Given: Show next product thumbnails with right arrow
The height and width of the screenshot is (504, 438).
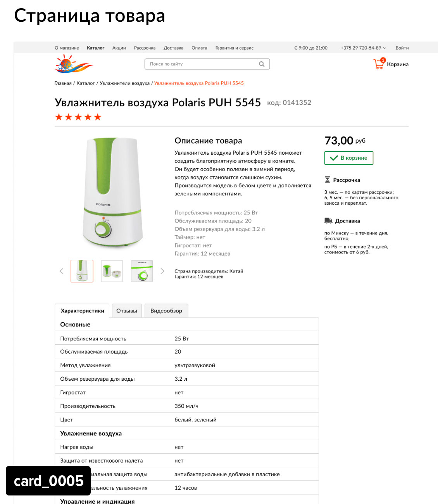Looking at the screenshot, I should pos(162,271).
